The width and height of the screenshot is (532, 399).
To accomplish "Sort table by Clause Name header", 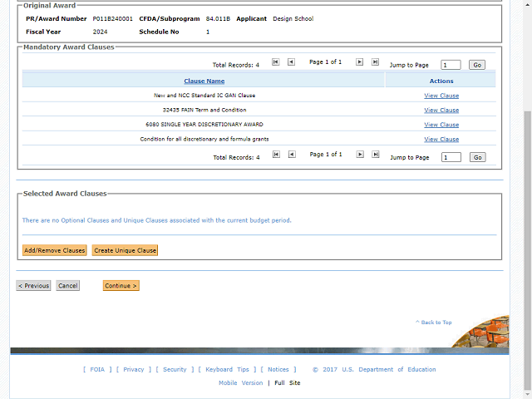I will 204,81.
